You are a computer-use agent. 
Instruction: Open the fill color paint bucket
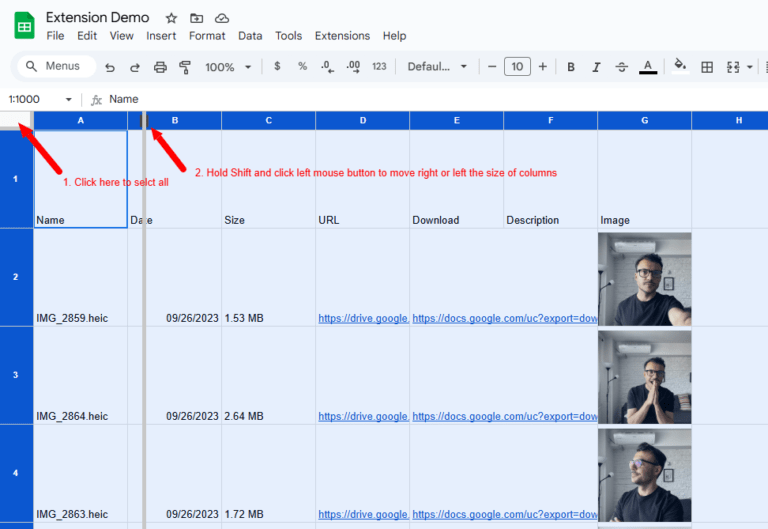coord(680,67)
